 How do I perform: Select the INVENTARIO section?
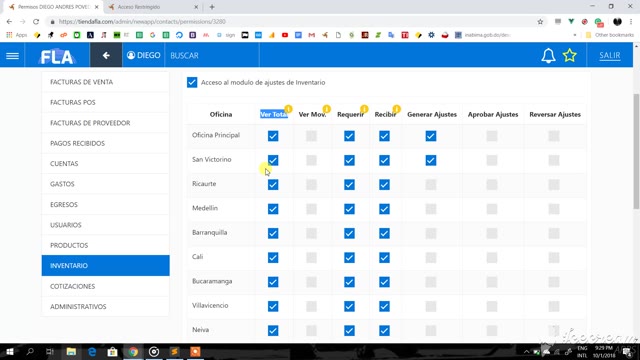click(105, 266)
